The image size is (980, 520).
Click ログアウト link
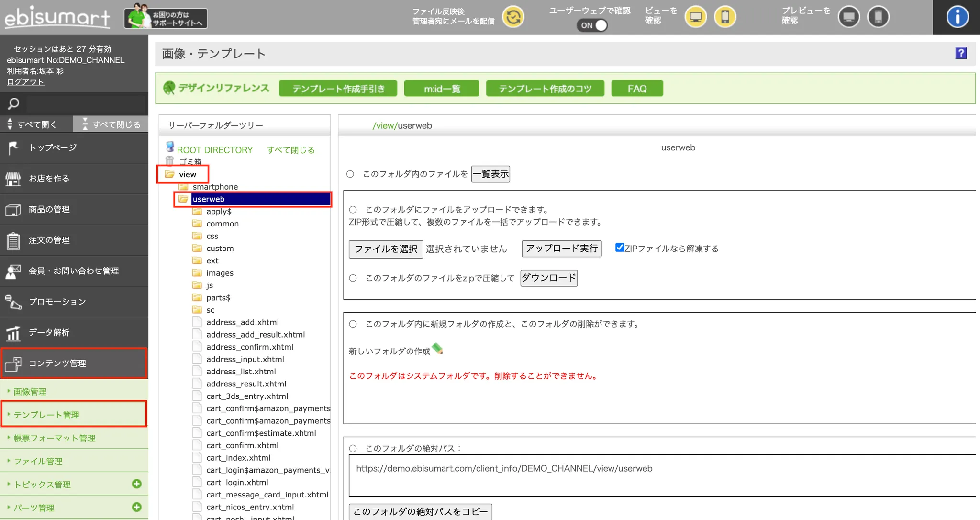25,82
